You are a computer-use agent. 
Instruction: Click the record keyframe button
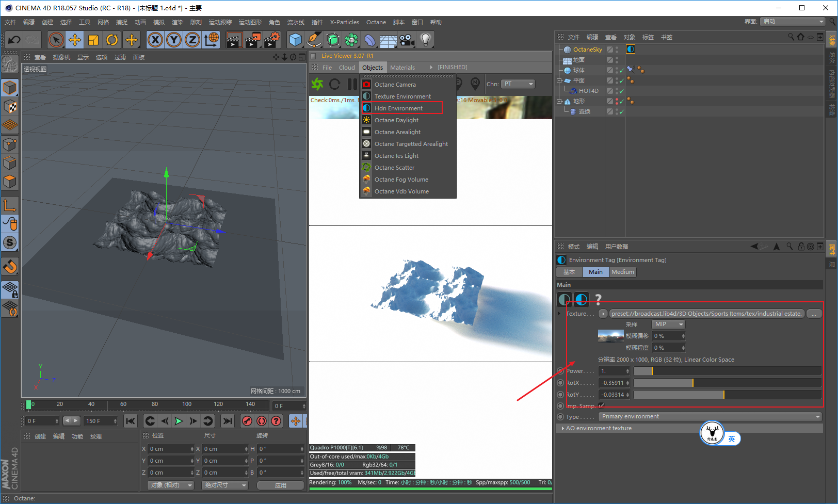click(x=247, y=421)
